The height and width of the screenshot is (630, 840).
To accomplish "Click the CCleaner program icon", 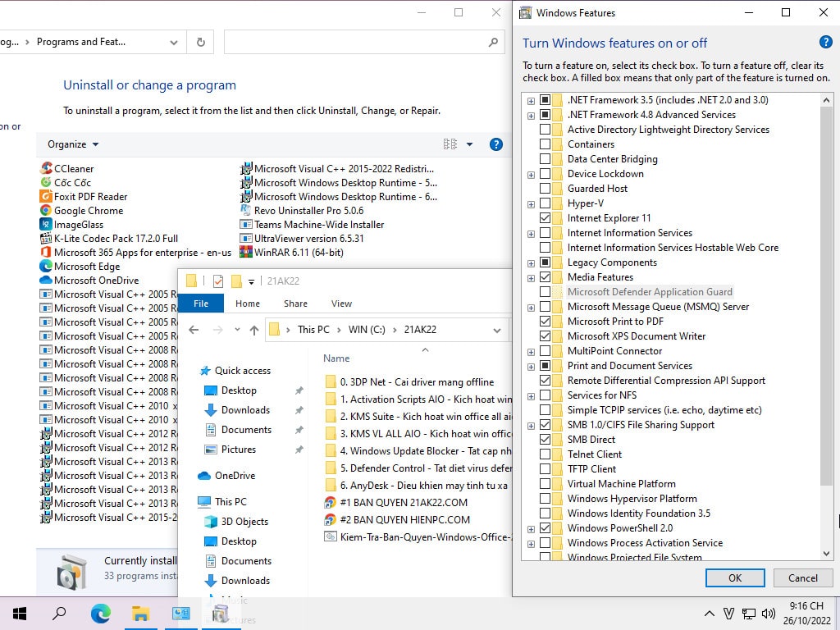I will point(46,168).
